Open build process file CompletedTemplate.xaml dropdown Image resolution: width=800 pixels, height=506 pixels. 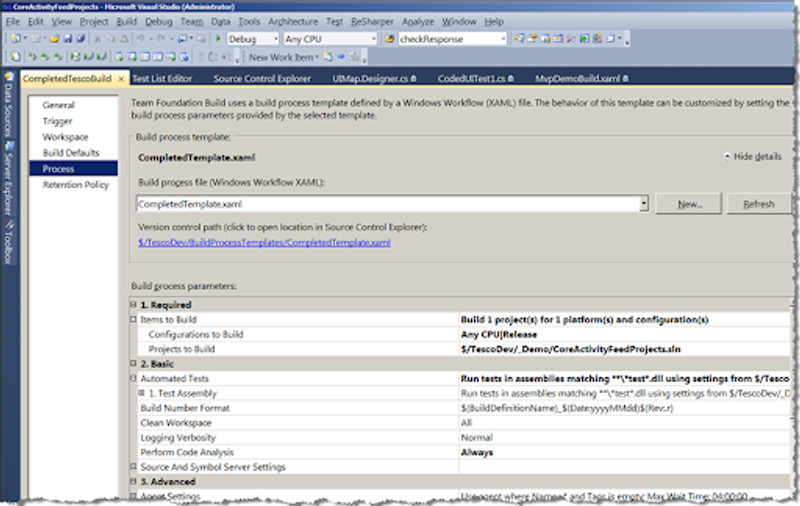click(644, 204)
